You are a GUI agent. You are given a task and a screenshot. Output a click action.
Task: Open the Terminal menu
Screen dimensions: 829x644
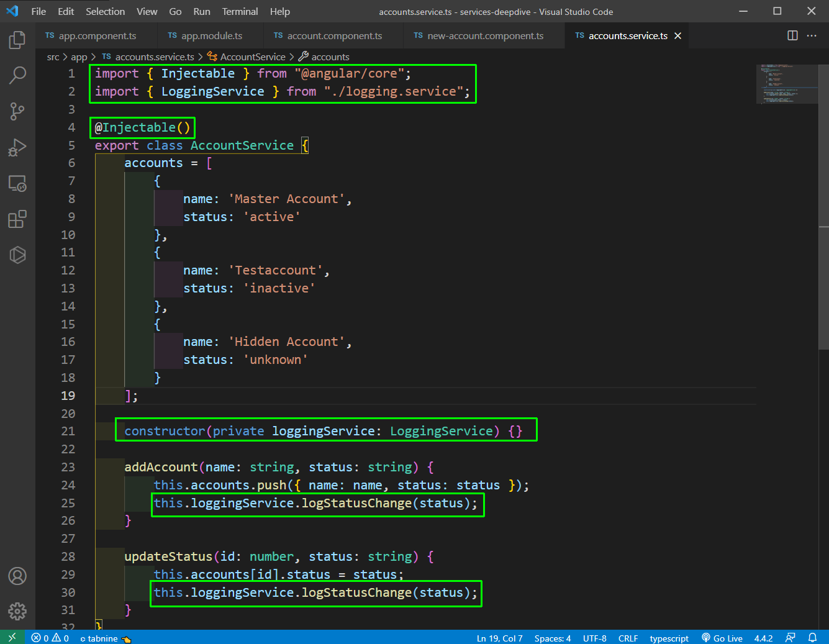pos(239,11)
